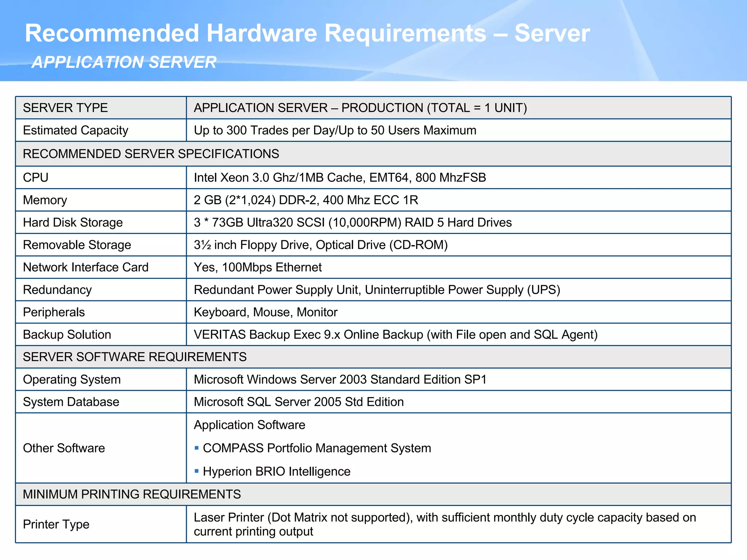Image resolution: width=747 pixels, height=560 pixels.
Task: Click the 'Printer Type' row label
Action: (56, 524)
